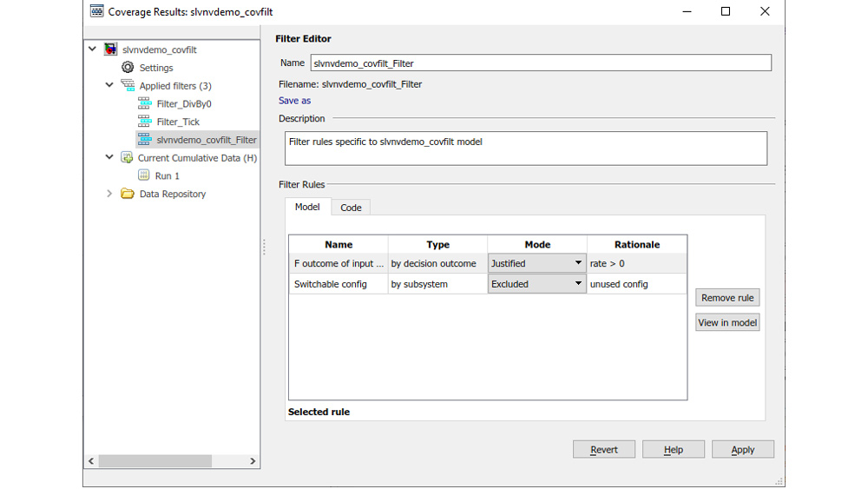The width and height of the screenshot is (868, 489).
Task: Click the slvnvdemo_covfilt model icon in tree
Action: (x=111, y=50)
